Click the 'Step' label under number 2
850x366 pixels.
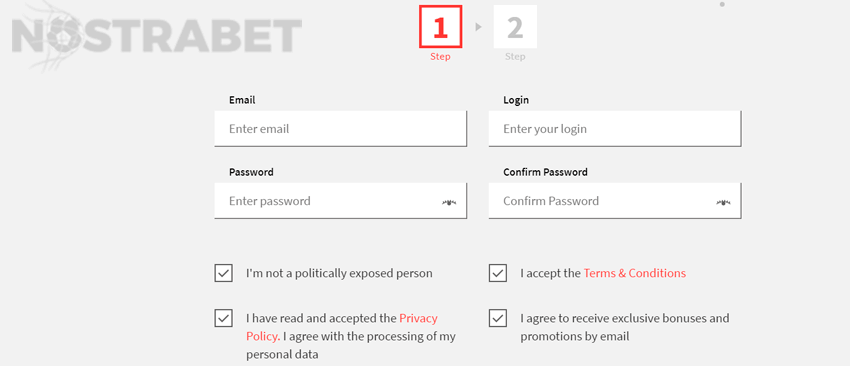pos(515,56)
